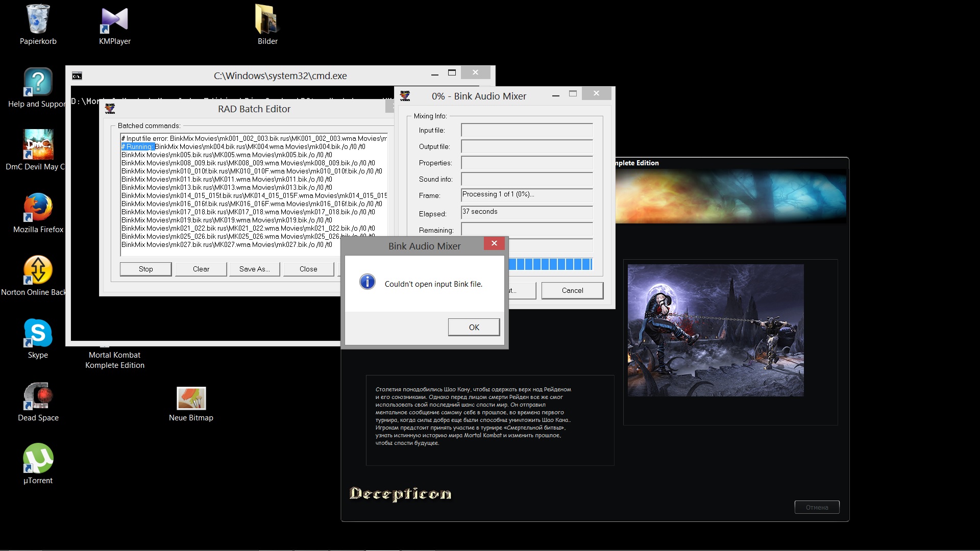Image resolution: width=980 pixels, height=551 pixels.
Task: Select the mk027.bik batch command line
Action: 227,244
